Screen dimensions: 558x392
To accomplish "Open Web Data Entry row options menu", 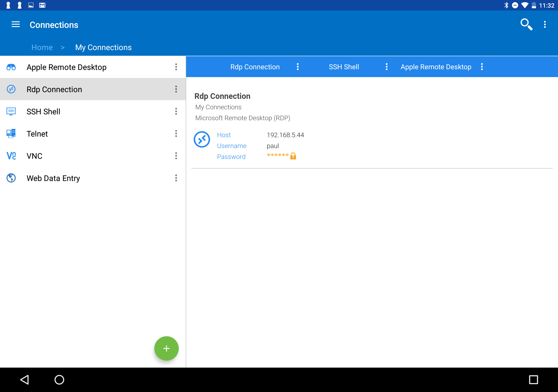I will 176,178.
